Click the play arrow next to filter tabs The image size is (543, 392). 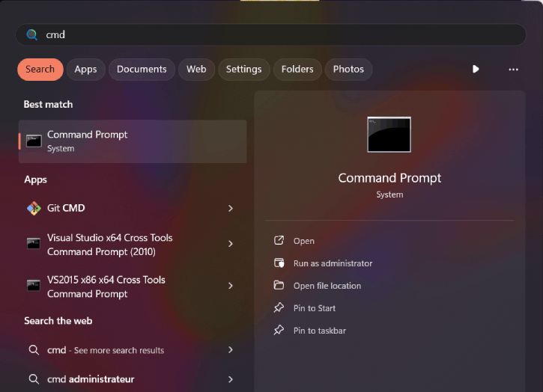click(476, 69)
